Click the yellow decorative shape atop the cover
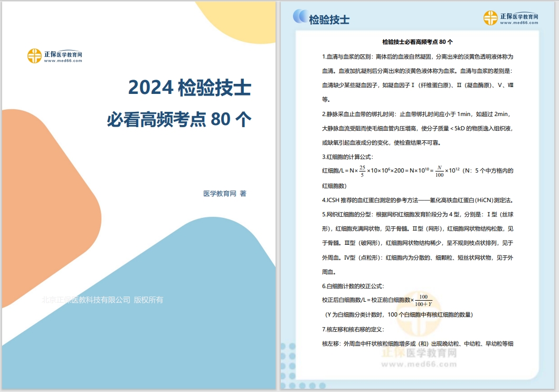 click(238, 21)
